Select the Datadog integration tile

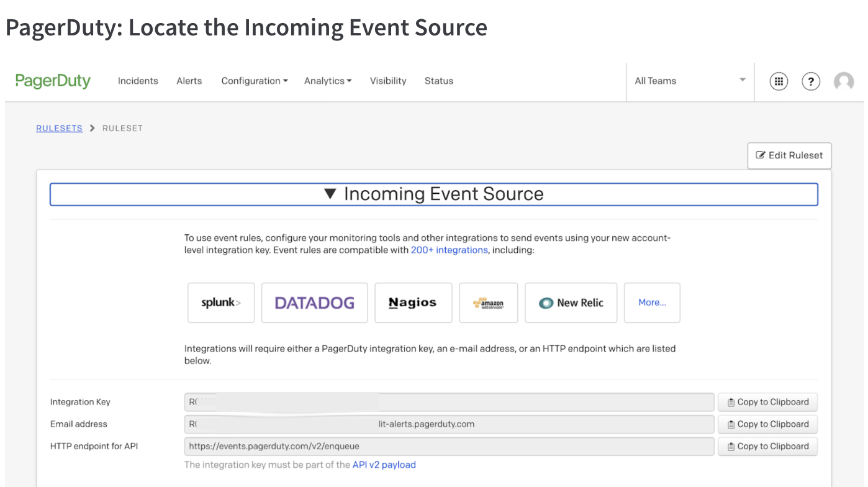(314, 303)
